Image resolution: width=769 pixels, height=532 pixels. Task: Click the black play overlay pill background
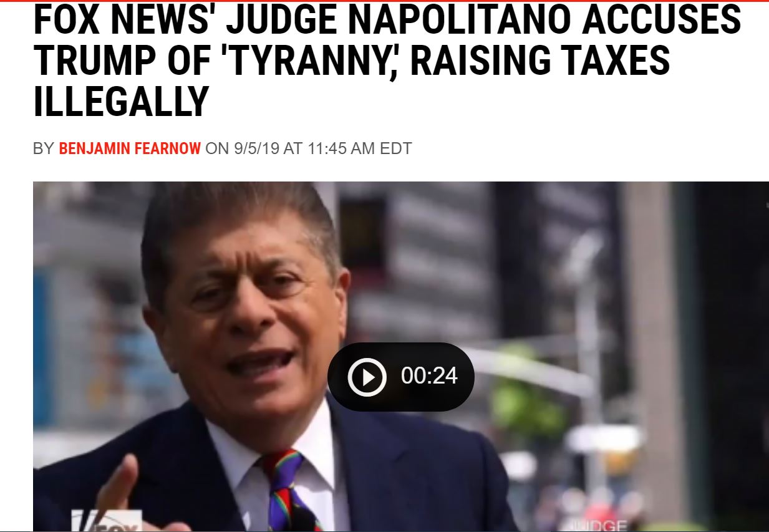[400, 377]
